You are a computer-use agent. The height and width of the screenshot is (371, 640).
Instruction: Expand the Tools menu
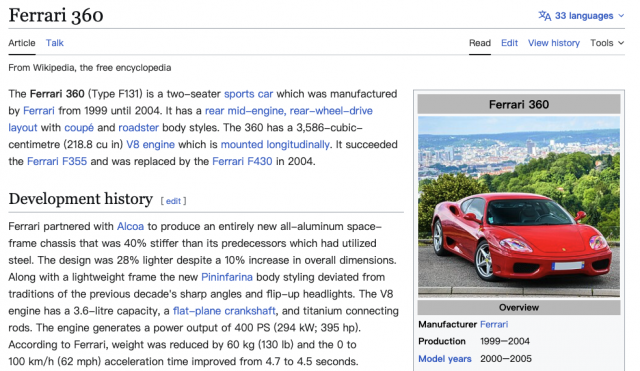tap(607, 43)
